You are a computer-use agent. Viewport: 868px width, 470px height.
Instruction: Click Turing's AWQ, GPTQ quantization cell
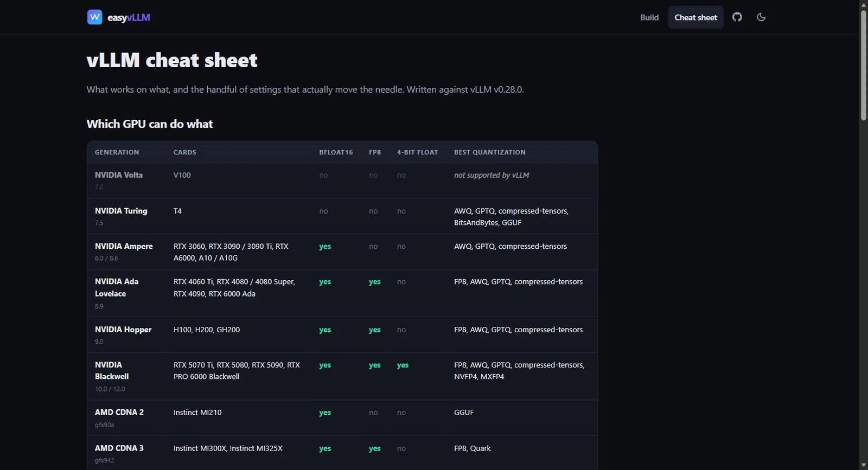(x=511, y=217)
